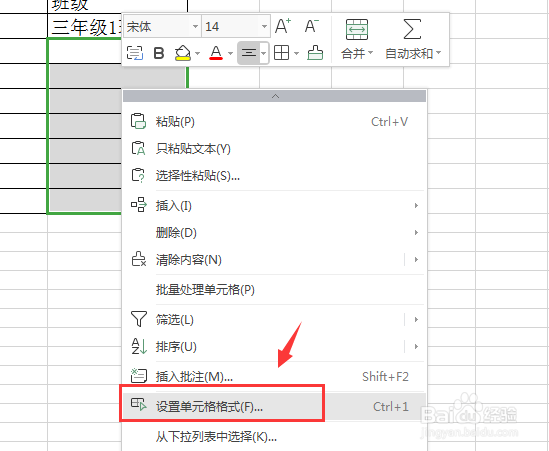Toggle the wrap text icon
This screenshot has height=451, width=549.
[x=134, y=53]
